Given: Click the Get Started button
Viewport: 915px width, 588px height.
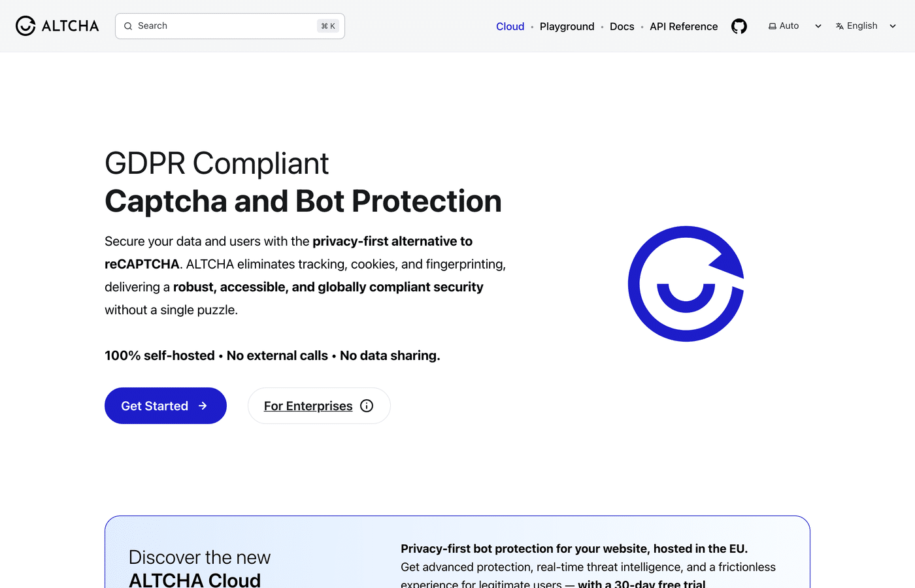Looking at the screenshot, I should coord(165,406).
